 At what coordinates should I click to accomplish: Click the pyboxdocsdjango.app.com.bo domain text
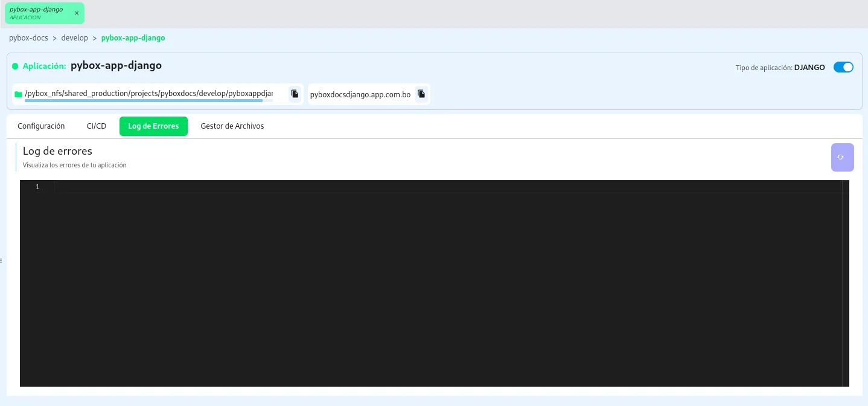(x=360, y=95)
